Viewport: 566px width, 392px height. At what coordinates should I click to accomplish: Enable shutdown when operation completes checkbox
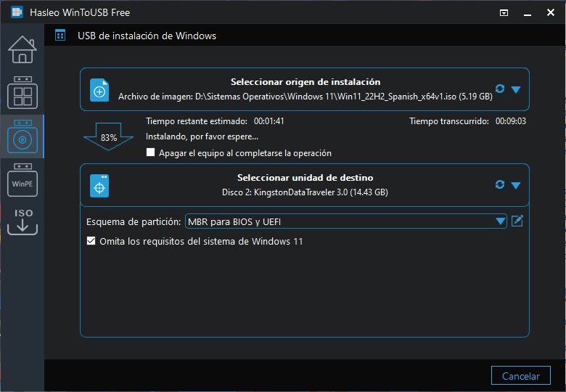[150, 152]
